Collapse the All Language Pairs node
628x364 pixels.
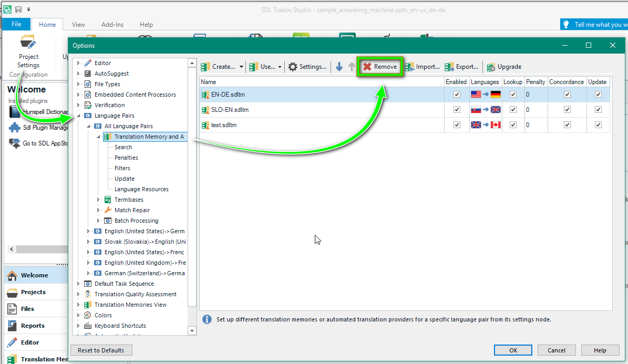click(x=88, y=126)
